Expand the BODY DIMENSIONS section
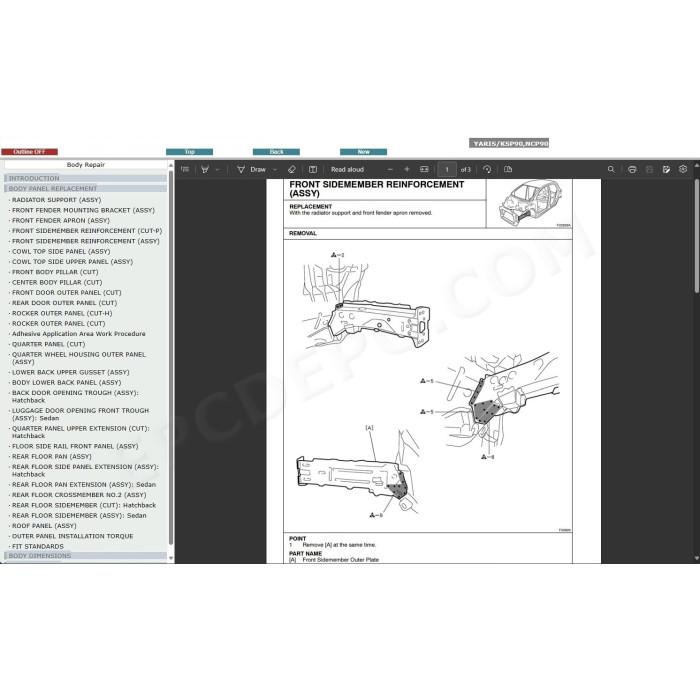Viewport: 700px width, 700px height. pos(85,556)
